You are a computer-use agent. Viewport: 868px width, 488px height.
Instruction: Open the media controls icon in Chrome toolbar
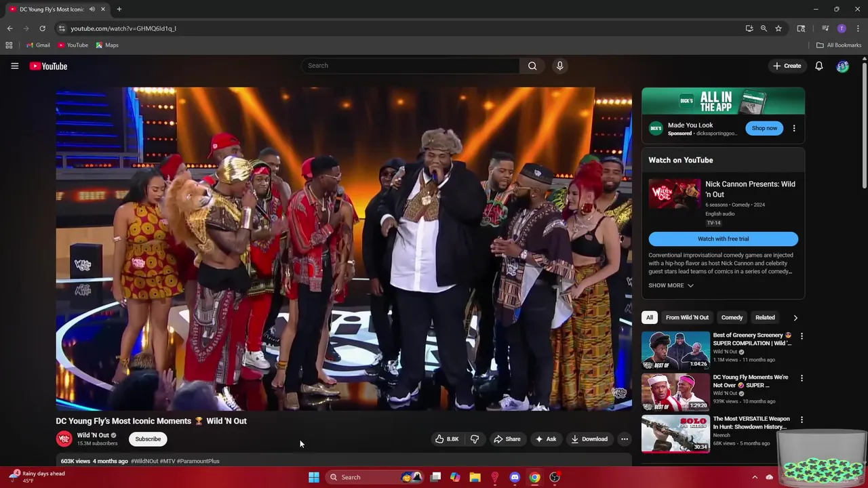tap(825, 28)
